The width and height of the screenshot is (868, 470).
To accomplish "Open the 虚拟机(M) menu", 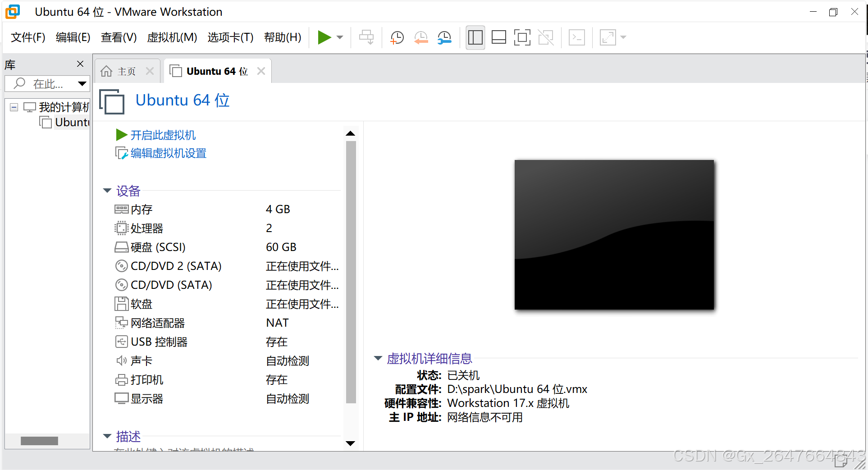I will tap(172, 37).
